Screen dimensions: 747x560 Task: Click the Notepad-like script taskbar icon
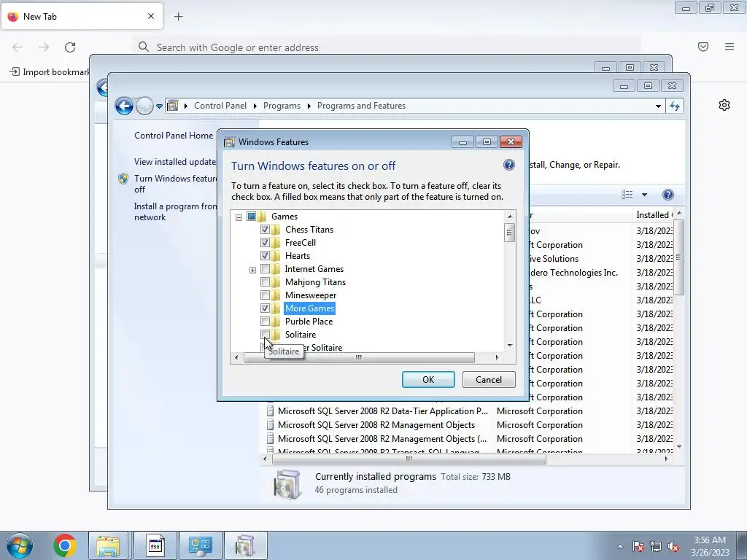tap(155, 545)
